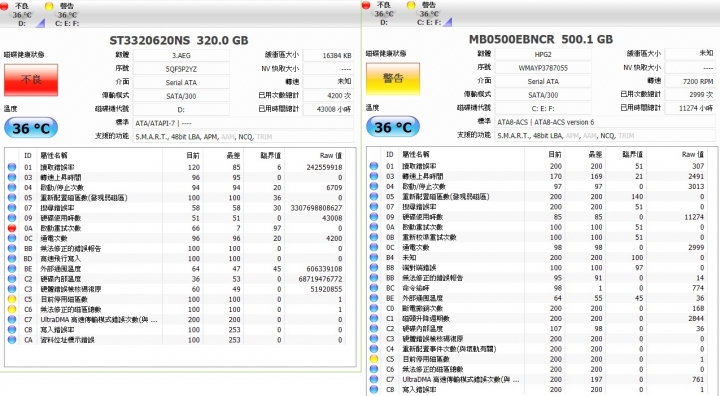This screenshot has width=720, height=396.
Task: Select the red D: disk tab in left window
Action: coord(22,14)
